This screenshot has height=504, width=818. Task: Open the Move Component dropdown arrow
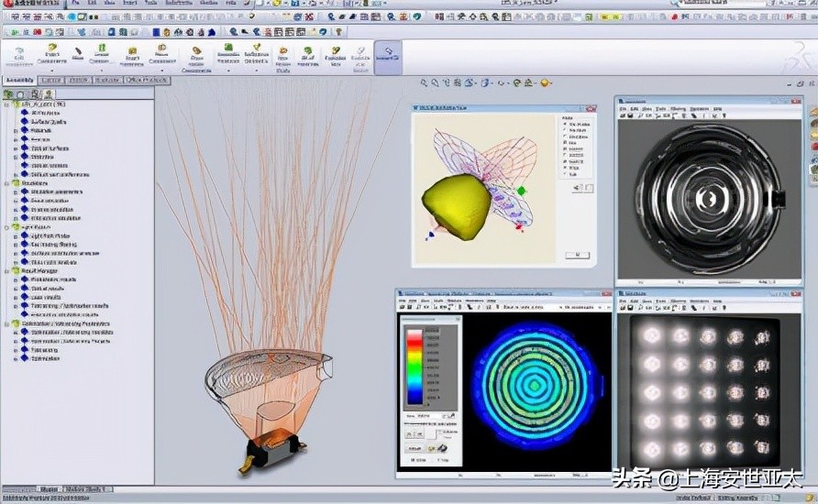162,70
